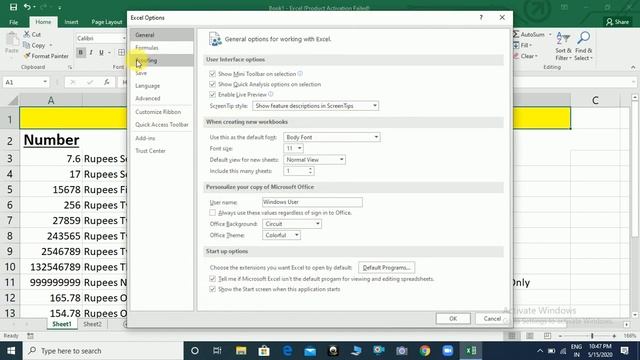Switch to the Page Layout ribbon tab

pos(107,22)
